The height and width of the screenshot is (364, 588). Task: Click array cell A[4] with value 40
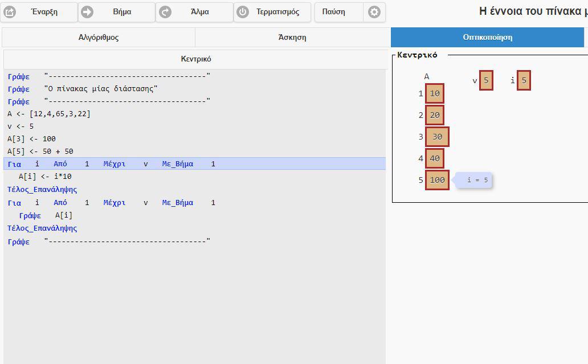click(435, 158)
